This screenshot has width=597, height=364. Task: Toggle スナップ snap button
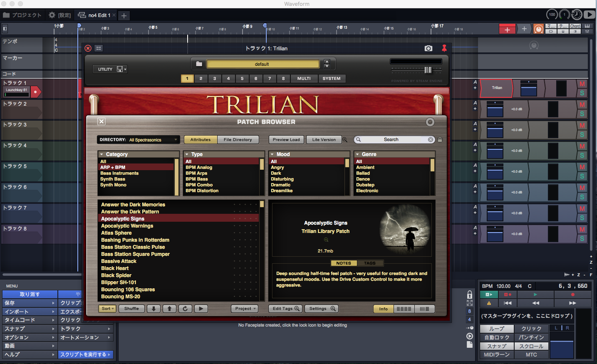click(497, 346)
